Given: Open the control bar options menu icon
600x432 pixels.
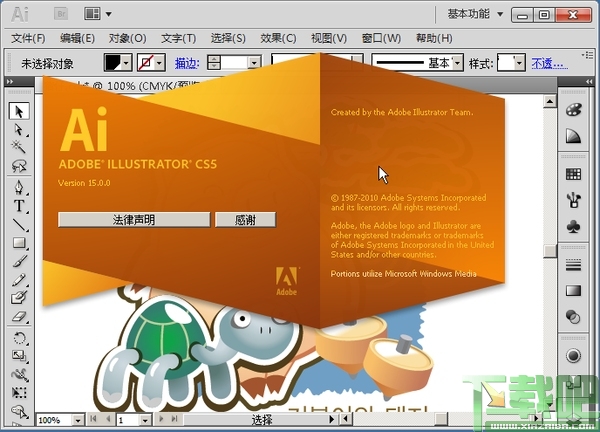Looking at the screenshot, I should point(587,55).
